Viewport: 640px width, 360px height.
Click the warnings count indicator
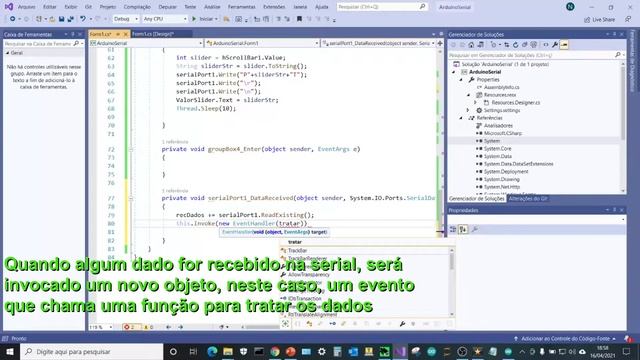coord(149,327)
